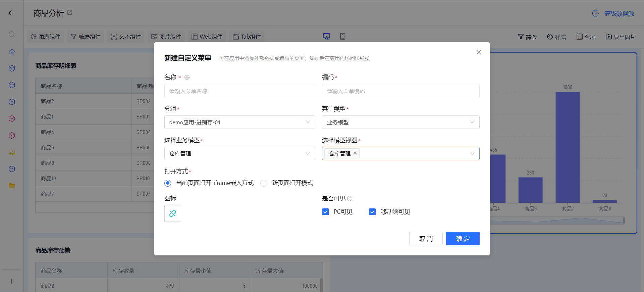Add a Tab组件
The image size is (644, 292).
click(247, 37)
